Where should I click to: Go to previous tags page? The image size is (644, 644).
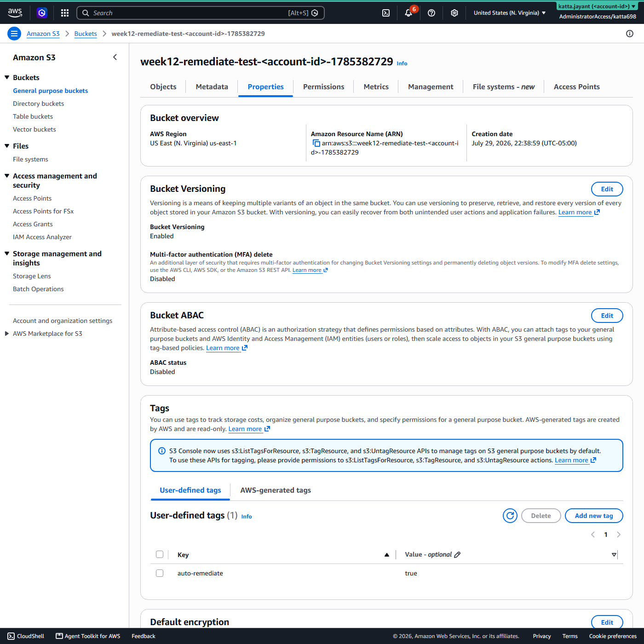(x=593, y=535)
